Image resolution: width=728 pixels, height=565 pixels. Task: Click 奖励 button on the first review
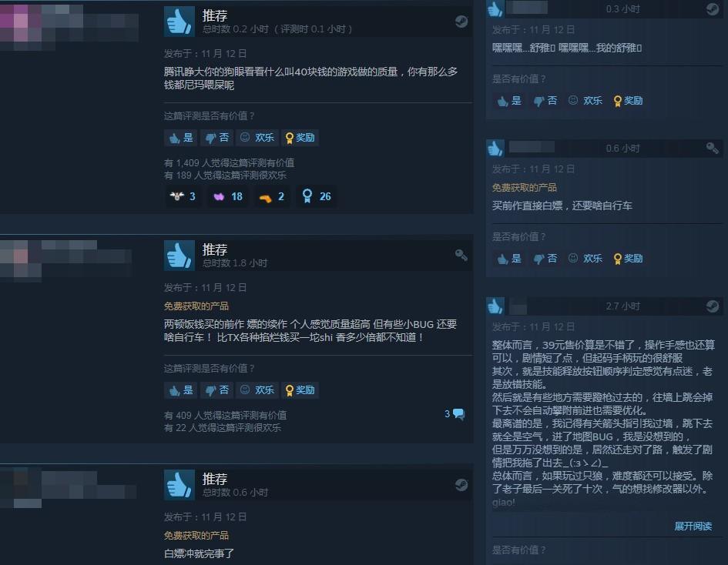300,138
